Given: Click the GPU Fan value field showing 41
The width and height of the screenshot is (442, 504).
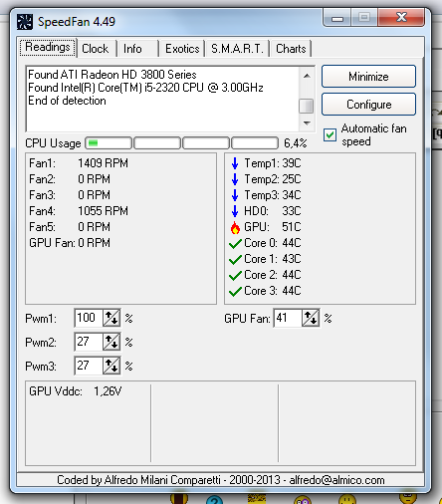Looking at the screenshot, I should click(288, 318).
